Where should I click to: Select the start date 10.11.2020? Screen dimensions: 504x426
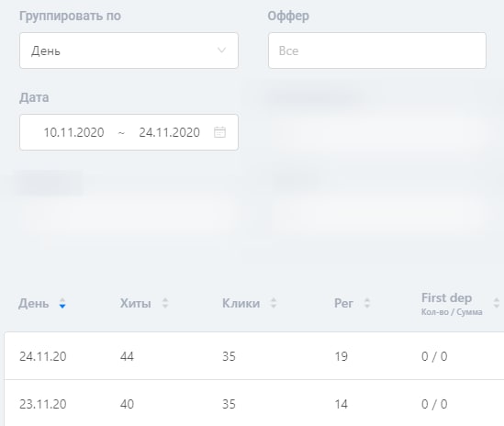click(73, 132)
